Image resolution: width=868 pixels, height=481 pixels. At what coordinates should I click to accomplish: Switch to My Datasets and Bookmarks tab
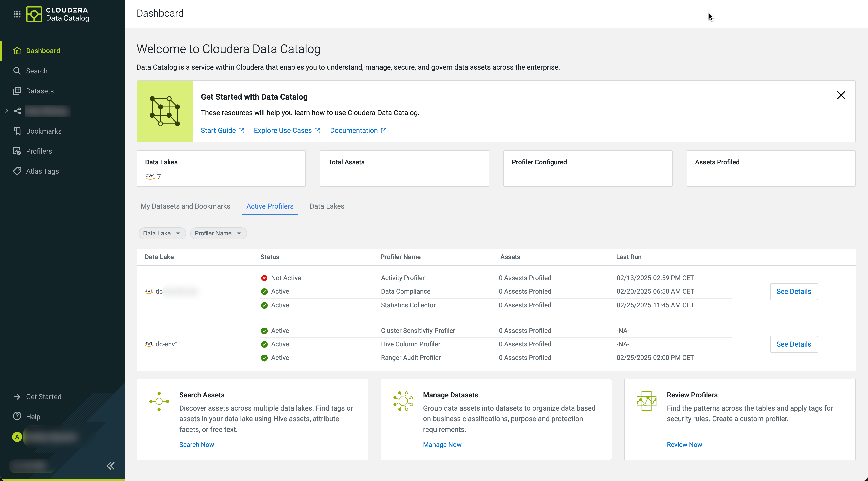(185, 206)
